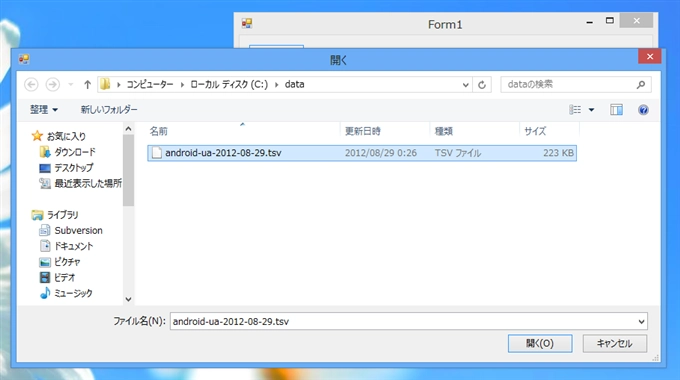Open the ピクチャ library
Image resolution: width=680 pixels, height=380 pixels.
click(67, 262)
